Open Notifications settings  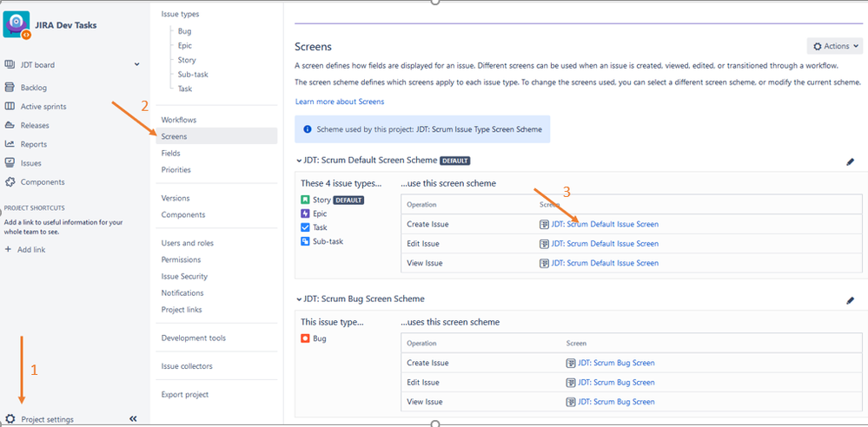[x=182, y=292]
